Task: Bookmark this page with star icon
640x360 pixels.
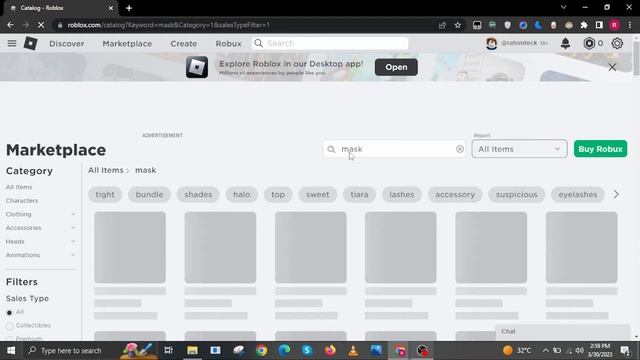Action: click(x=458, y=25)
